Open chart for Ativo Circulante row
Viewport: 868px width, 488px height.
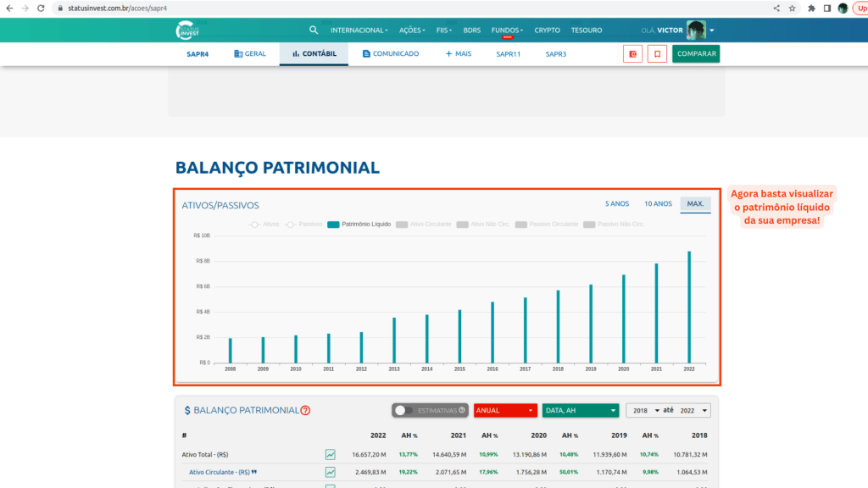(x=331, y=472)
